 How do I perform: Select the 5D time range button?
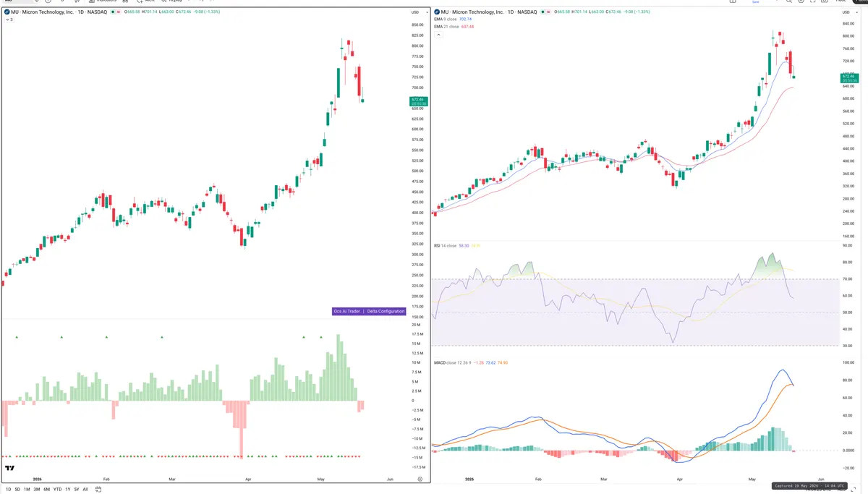pos(17,489)
